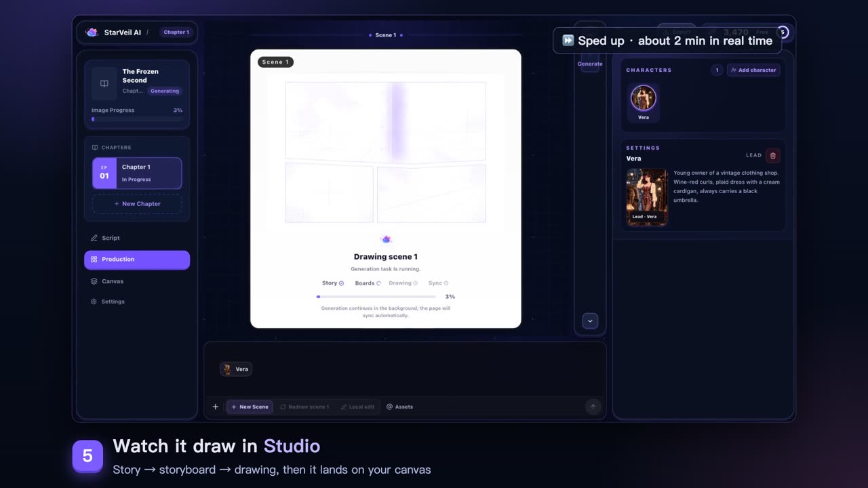Image resolution: width=868 pixels, height=488 pixels.
Task: Click the 3% value beside scene progress
Action: click(450, 297)
